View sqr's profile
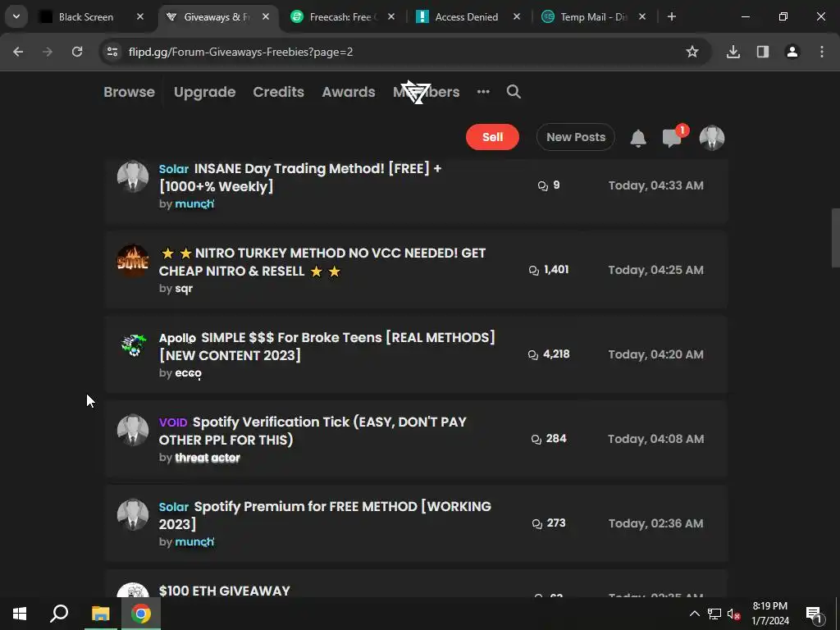Viewport: 840px width, 630px height. click(x=184, y=289)
